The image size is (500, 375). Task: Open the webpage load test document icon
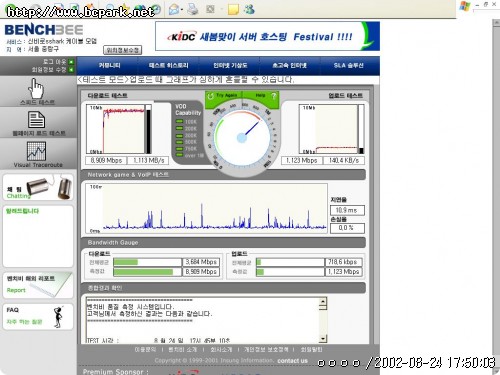pos(37,120)
